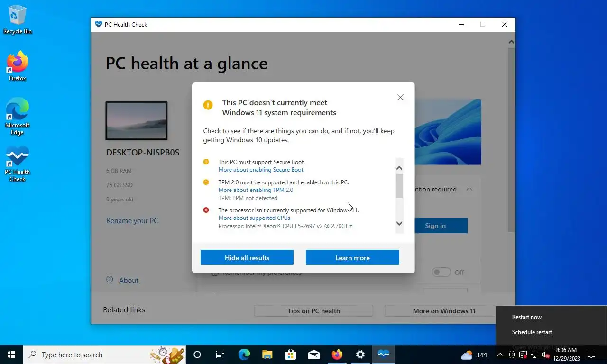Open Task View from the taskbar
This screenshot has height=364, width=607.
(220, 355)
